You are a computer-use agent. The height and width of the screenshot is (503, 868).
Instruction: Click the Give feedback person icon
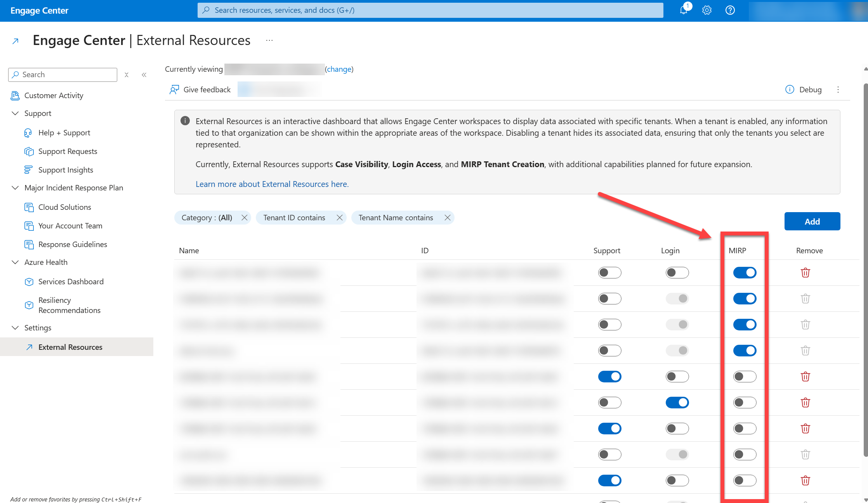[x=174, y=90]
